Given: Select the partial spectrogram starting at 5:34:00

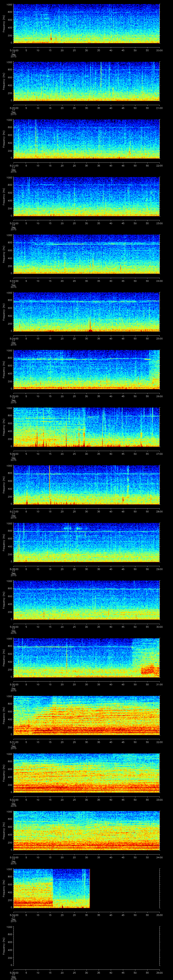Looking at the screenshot, I should (x=51, y=888).
